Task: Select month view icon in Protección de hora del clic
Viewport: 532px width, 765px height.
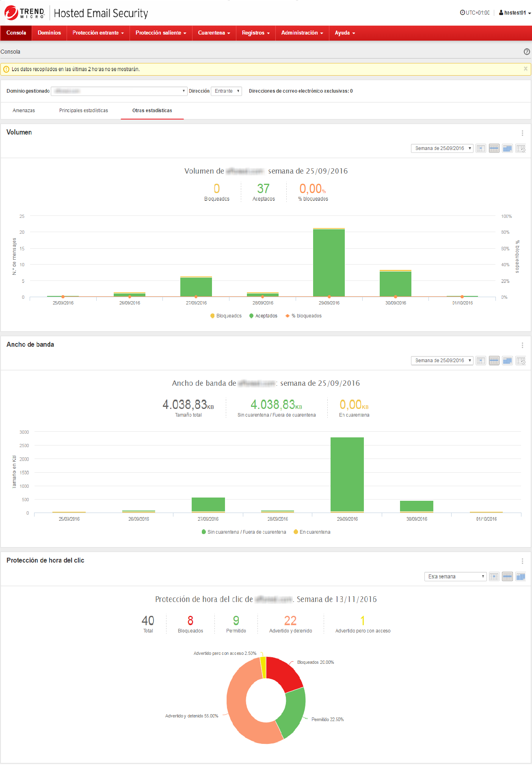Action: (521, 576)
